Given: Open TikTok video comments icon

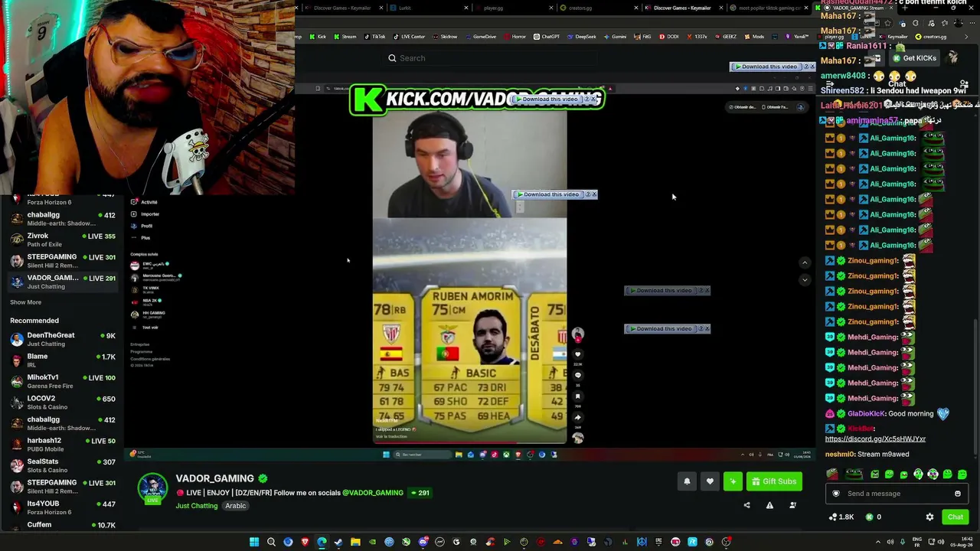Looking at the screenshot, I should click(577, 375).
